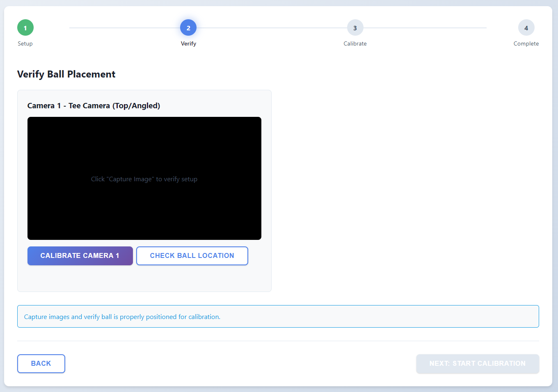Jump to the step 4 circle
Screen dimensions: 558x392
526,28
